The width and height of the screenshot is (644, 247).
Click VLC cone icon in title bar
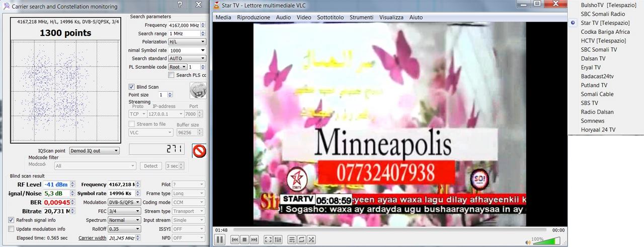click(216, 6)
